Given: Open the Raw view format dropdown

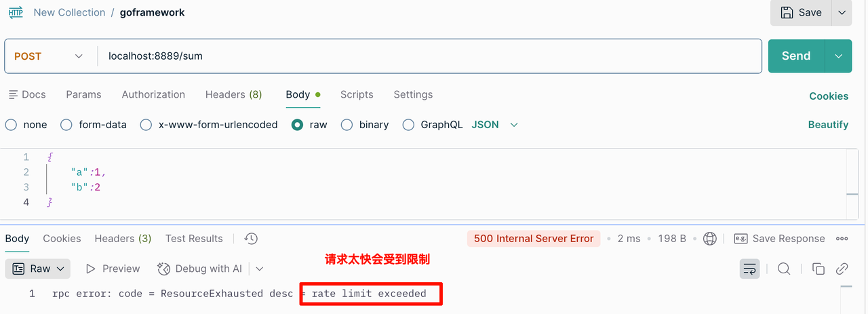Looking at the screenshot, I should [38, 269].
